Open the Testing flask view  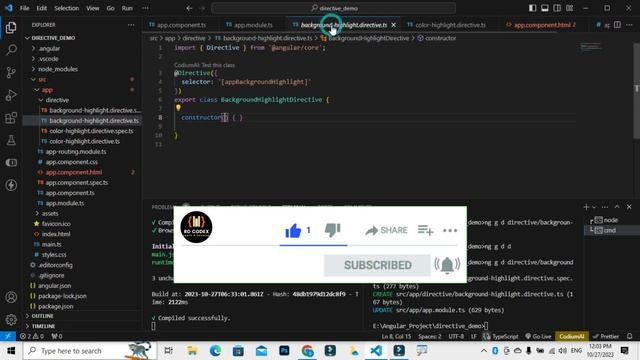[x=11, y=140]
